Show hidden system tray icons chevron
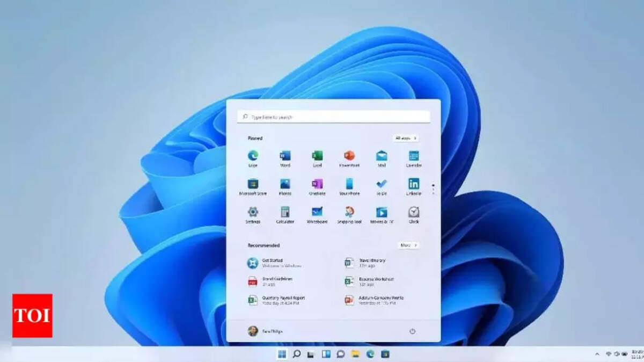This screenshot has height=362, width=644. click(x=597, y=354)
